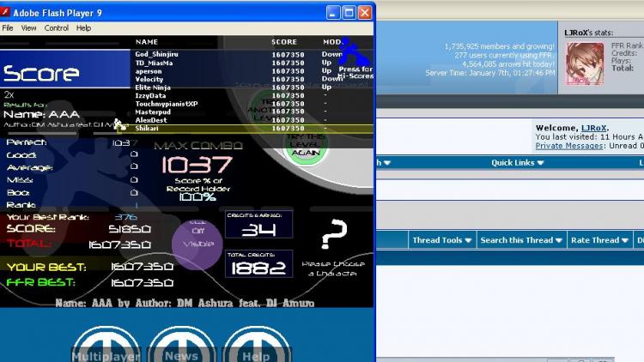The width and height of the screenshot is (644, 362).
Task: Expand the Rate Thread dropdown
Action: pos(599,240)
